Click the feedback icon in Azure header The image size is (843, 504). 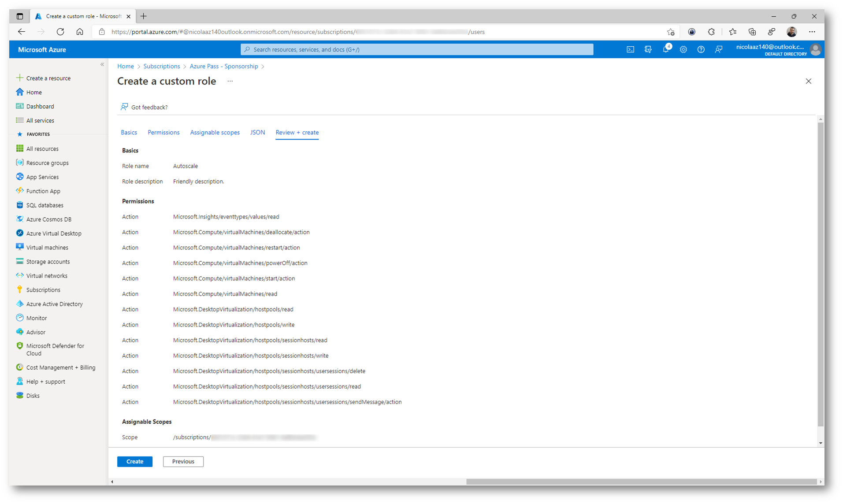pyautogui.click(x=718, y=49)
